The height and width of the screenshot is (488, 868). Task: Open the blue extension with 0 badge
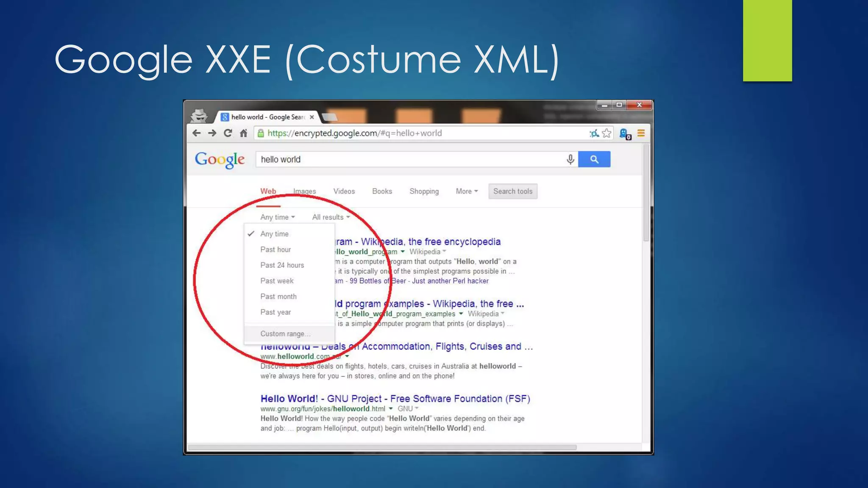[625, 134]
